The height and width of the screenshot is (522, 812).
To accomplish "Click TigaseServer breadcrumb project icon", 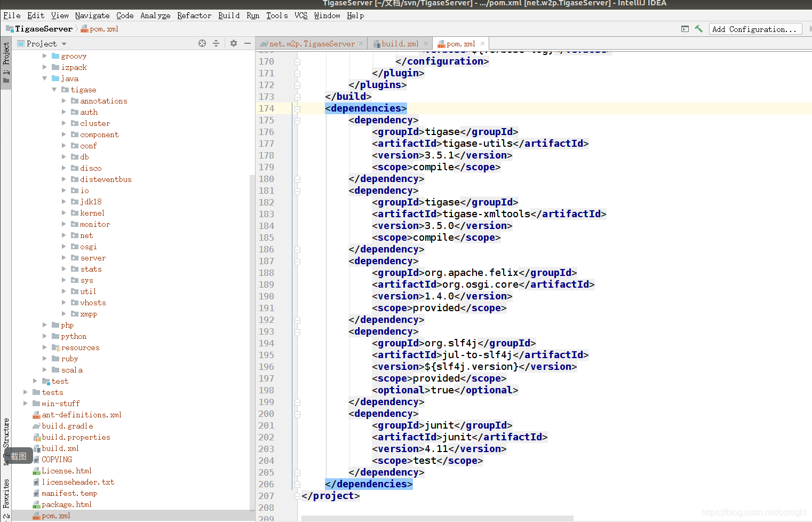I will 10,29.
